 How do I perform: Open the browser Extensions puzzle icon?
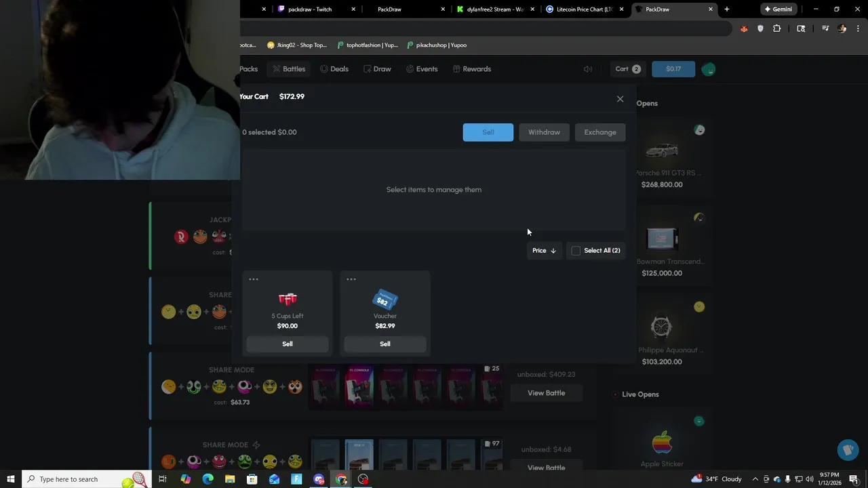tap(776, 28)
